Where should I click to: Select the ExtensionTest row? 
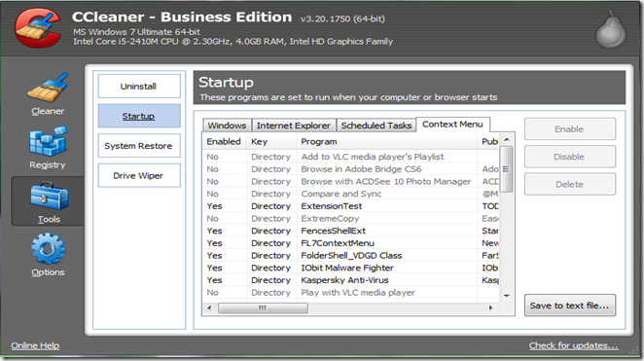coord(351,205)
